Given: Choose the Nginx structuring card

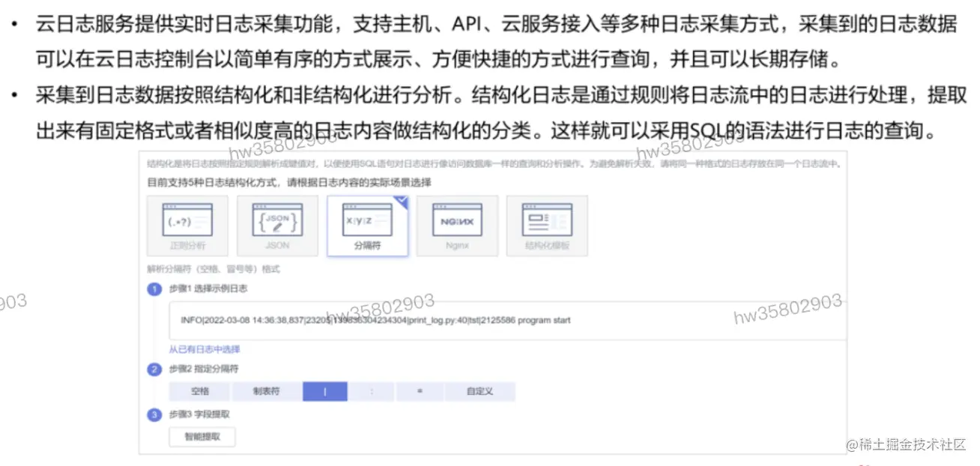Looking at the screenshot, I should click(457, 226).
